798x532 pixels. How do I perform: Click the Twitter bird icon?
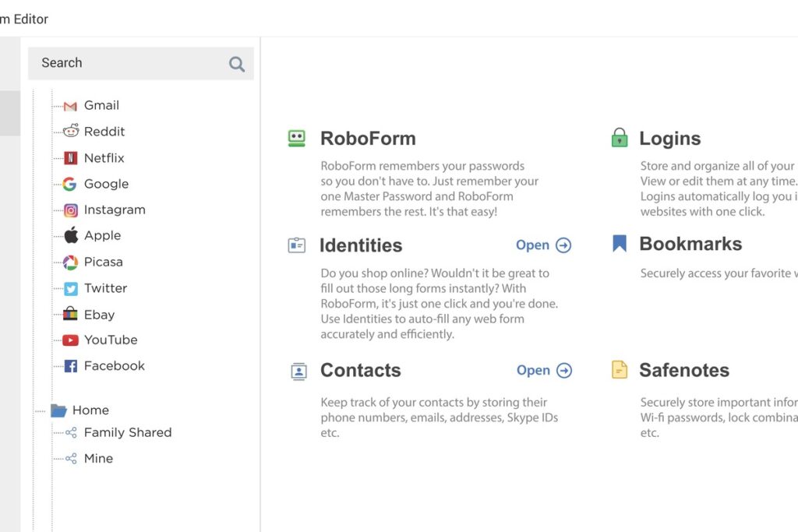[x=71, y=288]
